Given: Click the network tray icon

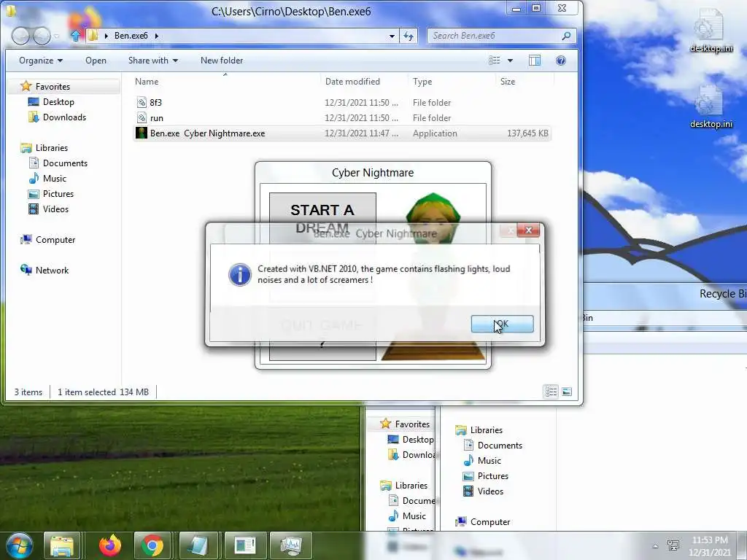Looking at the screenshot, I should coord(673,545).
